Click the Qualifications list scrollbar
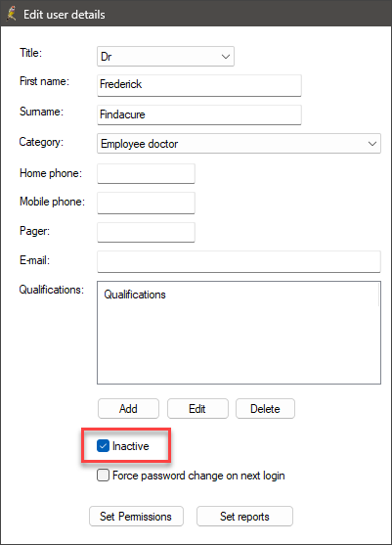392x545 pixels. click(379, 295)
